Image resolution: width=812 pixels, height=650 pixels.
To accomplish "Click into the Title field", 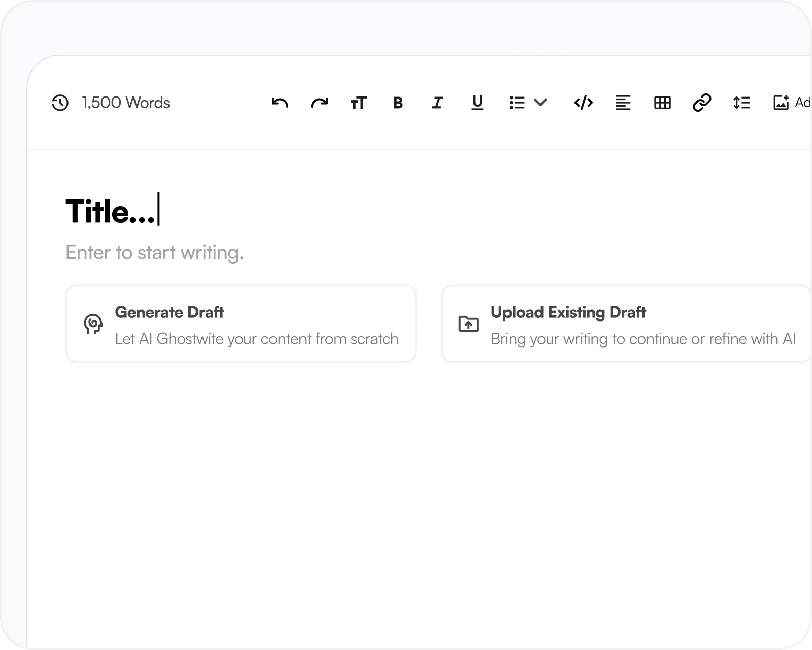I will (111, 212).
